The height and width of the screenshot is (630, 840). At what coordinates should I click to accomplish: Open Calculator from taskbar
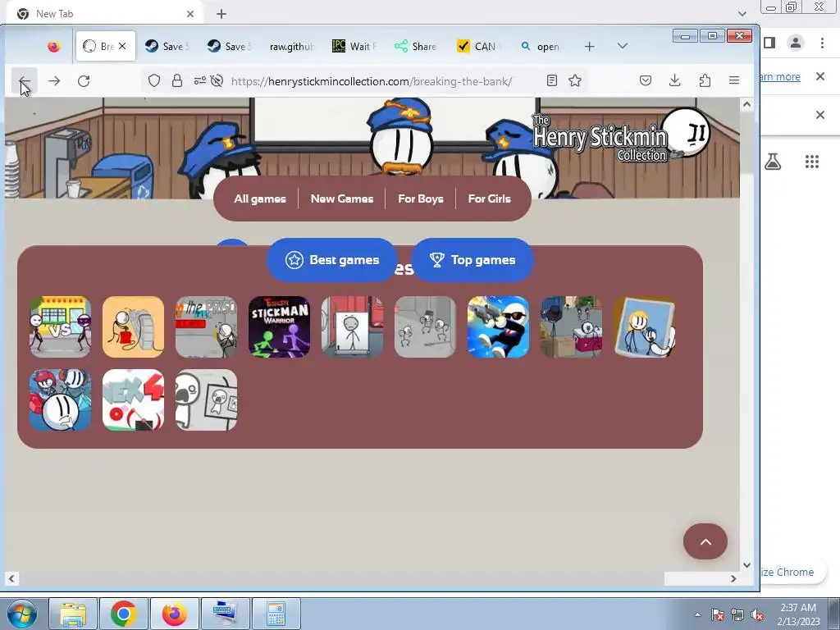point(276,614)
